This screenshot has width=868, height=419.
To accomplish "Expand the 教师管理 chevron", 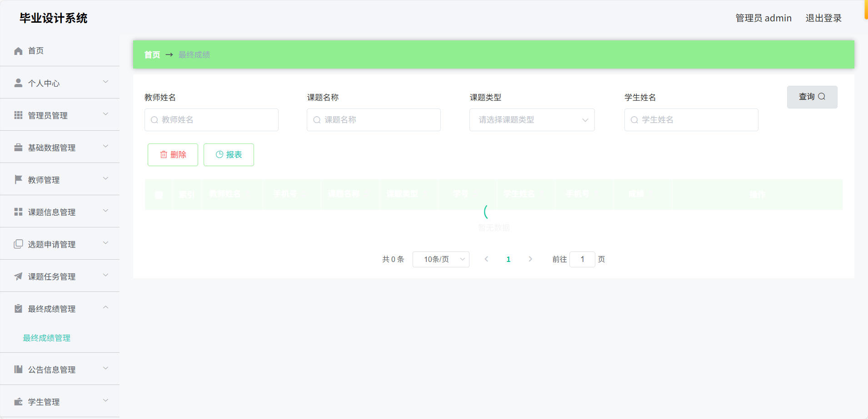I will point(105,179).
